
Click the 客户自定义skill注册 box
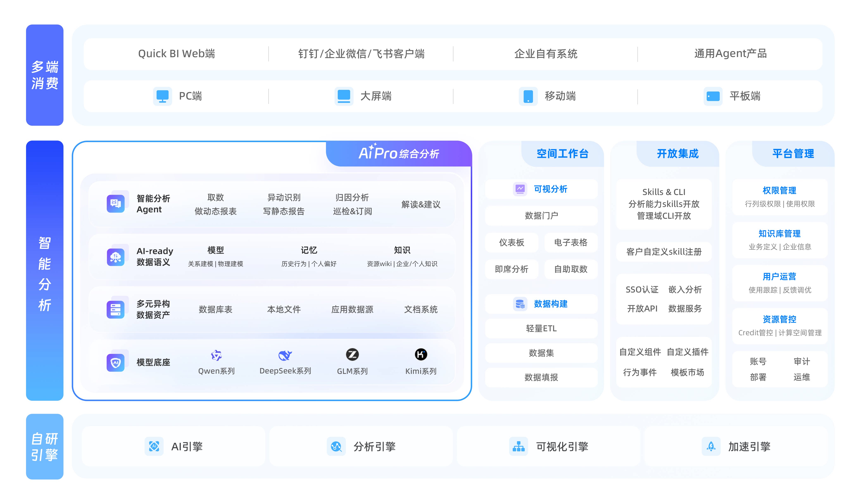tap(664, 252)
